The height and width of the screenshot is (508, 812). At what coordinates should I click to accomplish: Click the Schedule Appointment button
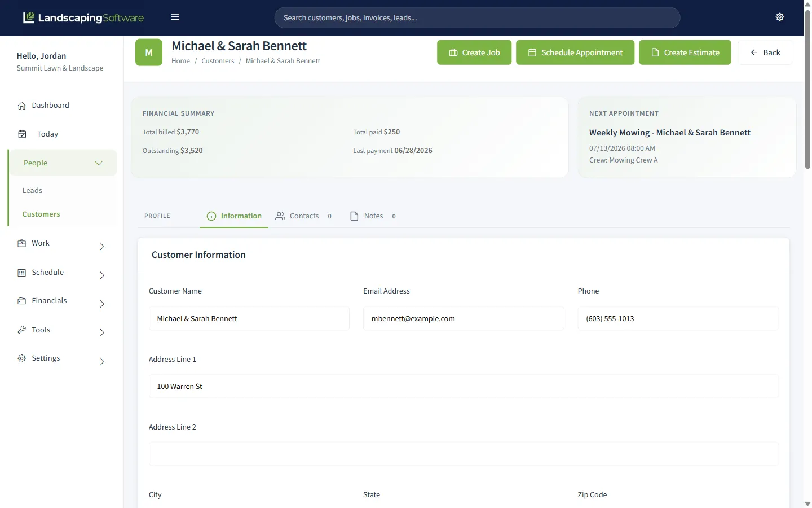pos(575,52)
